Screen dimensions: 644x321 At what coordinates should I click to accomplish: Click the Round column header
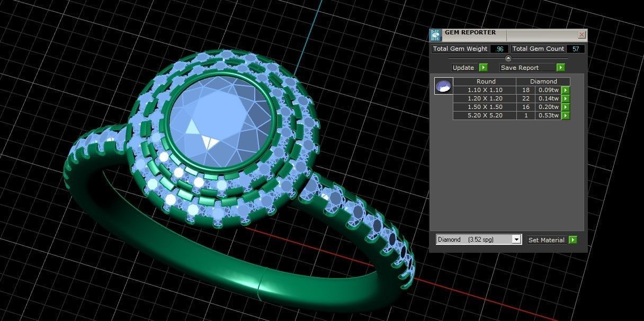tap(485, 81)
